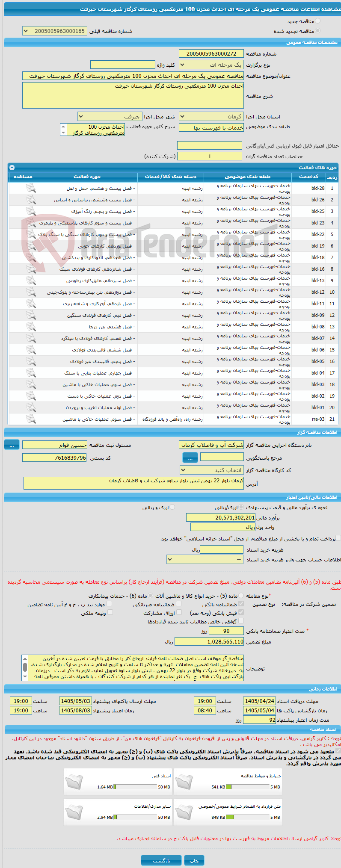This screenshot has width=341, height=868.
Task: View details icon for row bld-22
Action: pyautogui.click(x=31, y=234)
